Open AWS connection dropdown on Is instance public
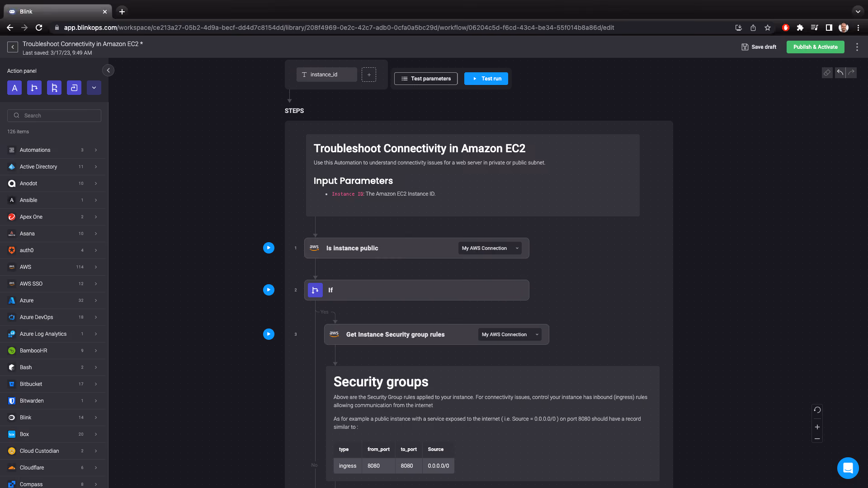This screenshot has height=488, width=868. pos(490,248)
